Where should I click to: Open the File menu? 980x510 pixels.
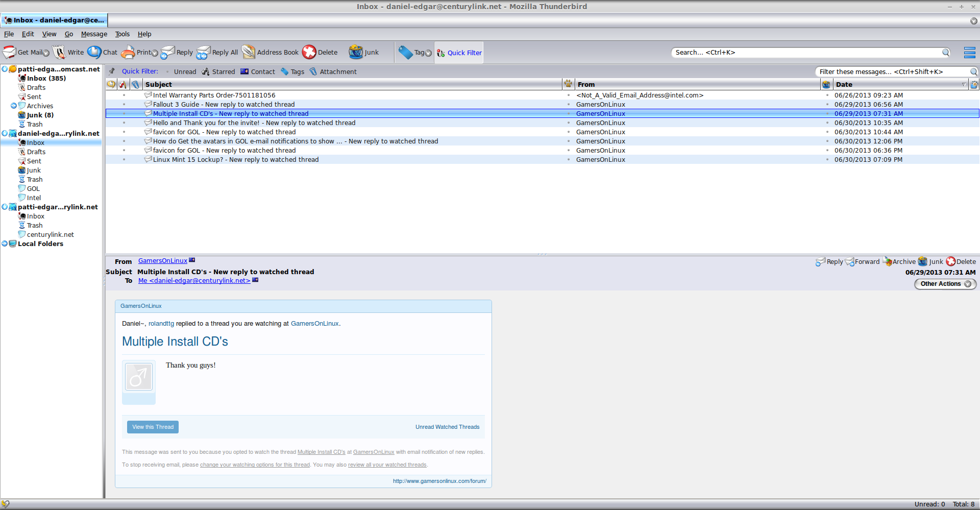[x=9, y=34]
